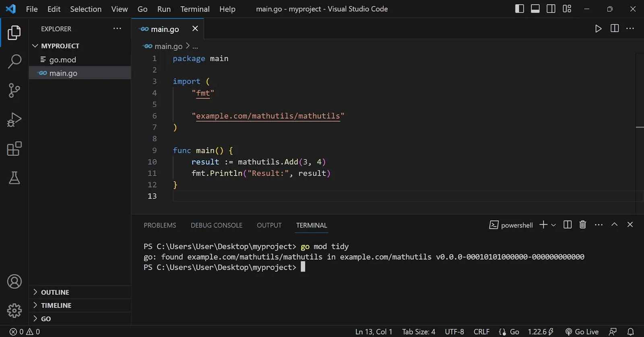644x337 pixels.
Task: Click the Run file play button
Action: pyautogui.click(x=598, y=29)
